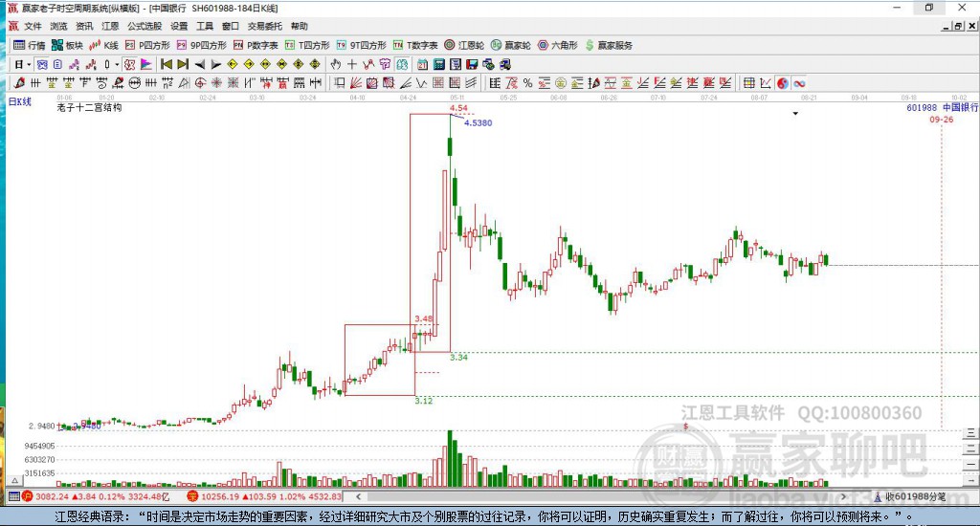
Task: Open the 板块 sector view
Action: (67, 45)
